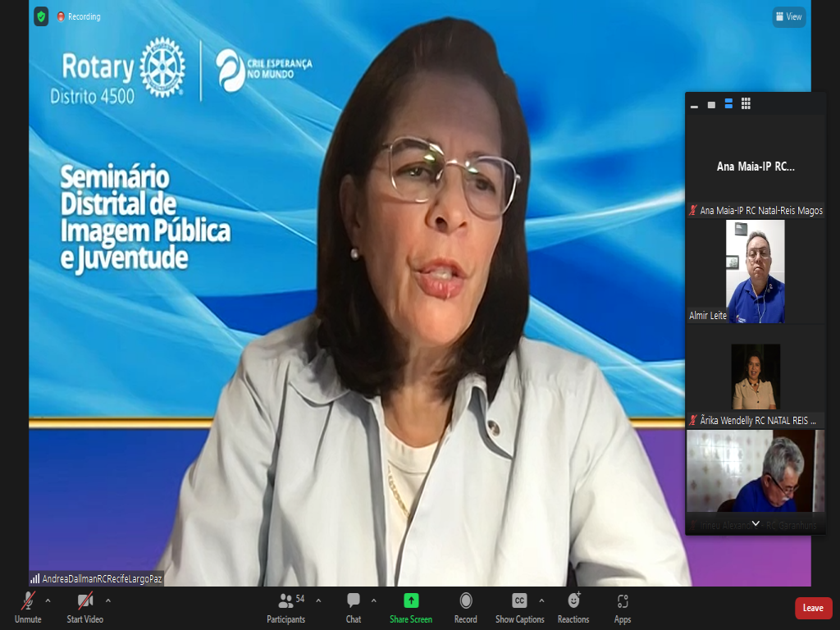
Task: Leave the meeting
Action: 813,608
